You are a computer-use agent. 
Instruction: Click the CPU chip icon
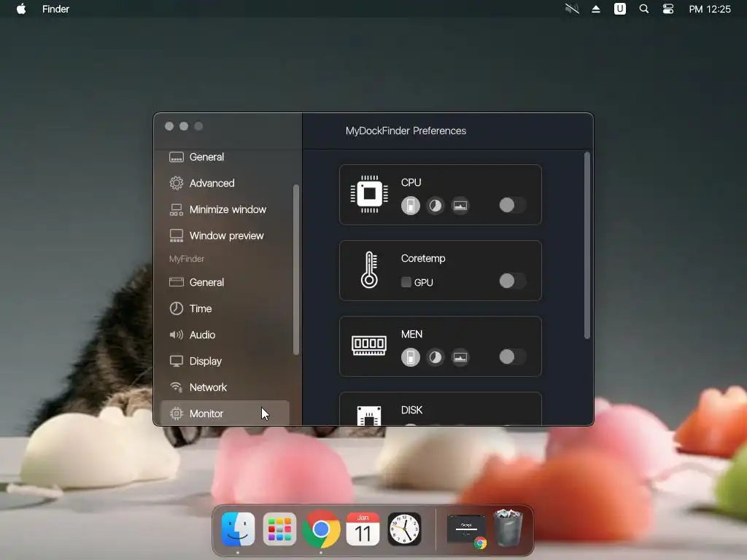[369, 194]
